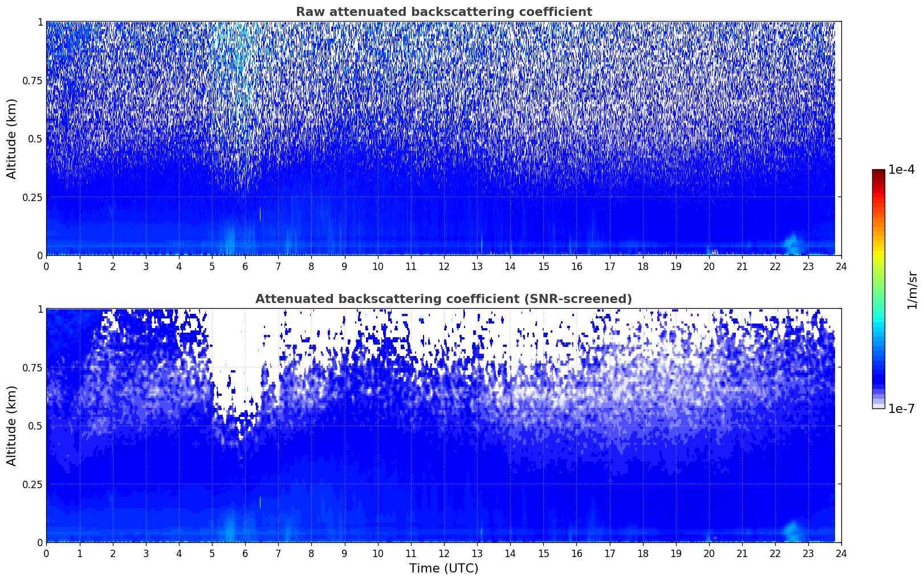
Task: Click the '6' tick label on bottom plot's time axis
Action: point(245,554)
